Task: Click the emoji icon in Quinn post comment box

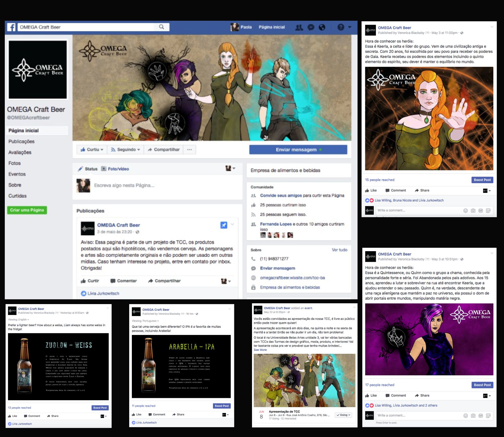Action: tap(465, 416)
